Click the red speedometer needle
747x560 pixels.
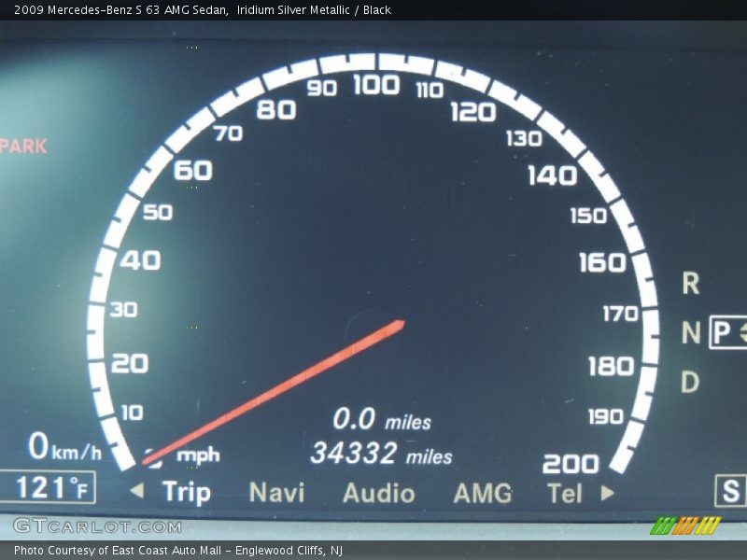pyautogui.click(x=274, y=392)
